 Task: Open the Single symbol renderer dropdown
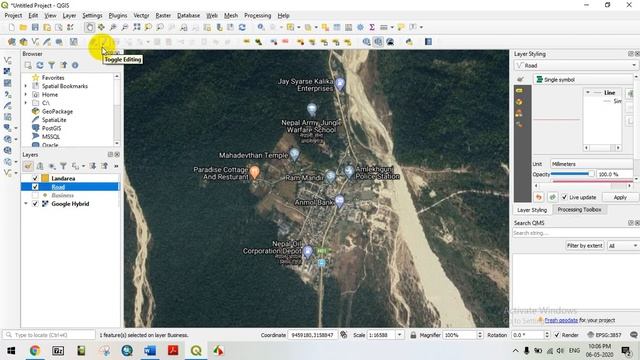coord(584,80)
